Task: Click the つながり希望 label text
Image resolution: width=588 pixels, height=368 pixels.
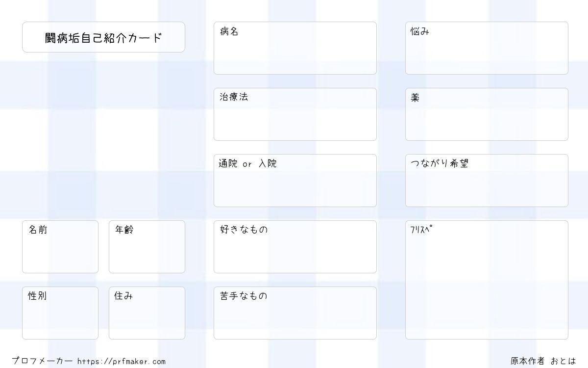Action: pos(440,163)
